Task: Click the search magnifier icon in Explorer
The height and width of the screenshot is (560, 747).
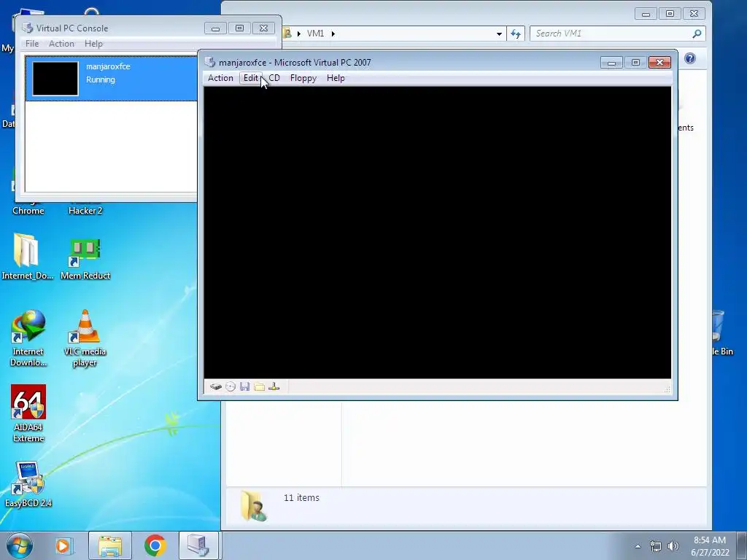Action: coord(697,34)
